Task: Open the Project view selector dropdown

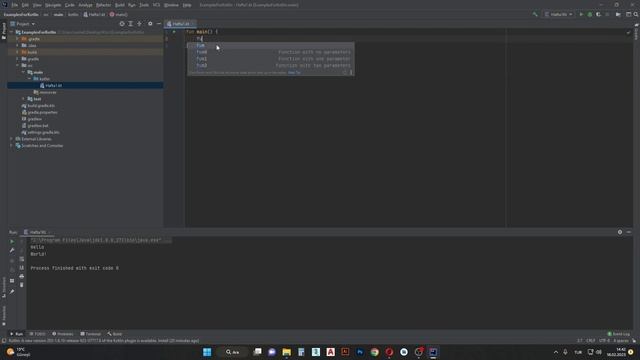Action: tap(23, 24)
